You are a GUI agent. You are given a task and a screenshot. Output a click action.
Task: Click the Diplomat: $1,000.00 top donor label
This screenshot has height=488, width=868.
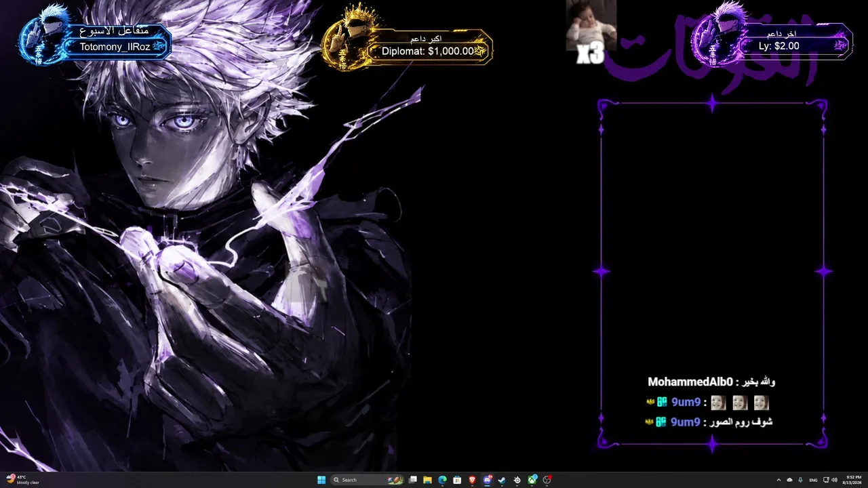point(428,51)
